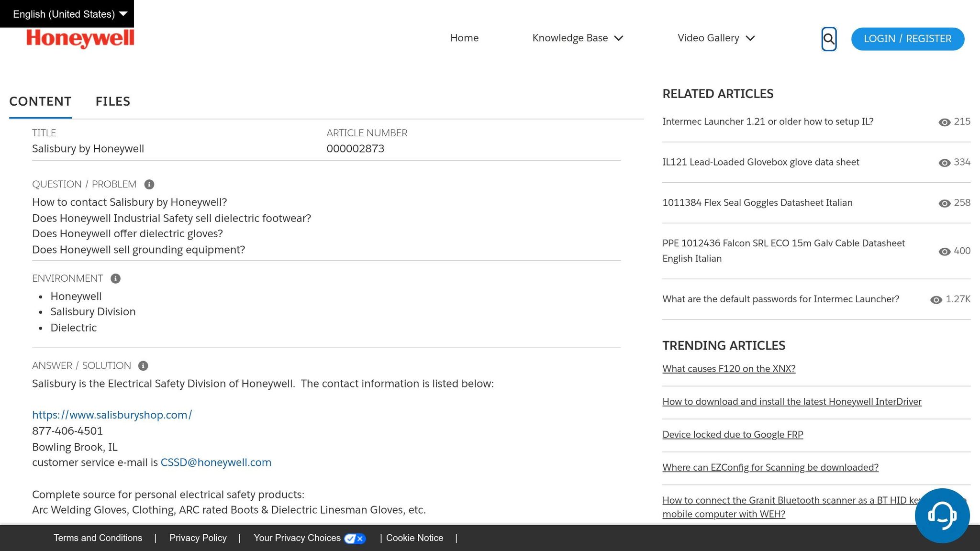Open default passwords for Intermec Launcher article
Viewport: 980px width, 551px height.
pyautogui.click(x=780, y=299)
